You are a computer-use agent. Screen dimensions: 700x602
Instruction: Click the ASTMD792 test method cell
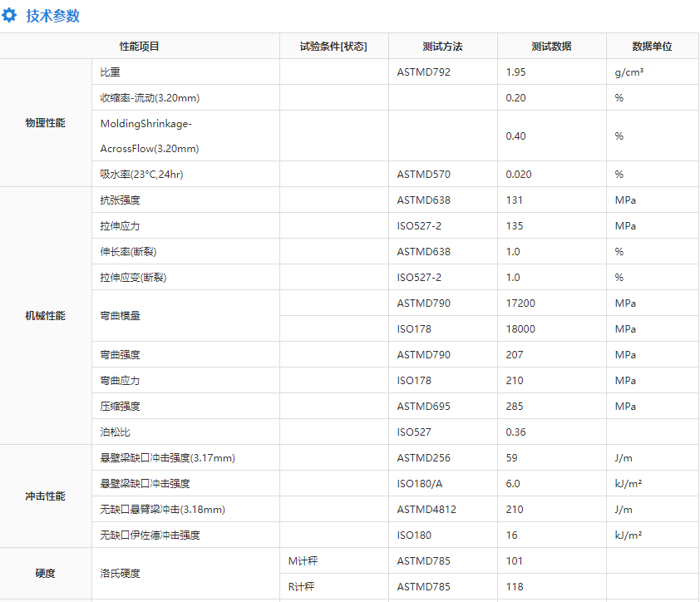[x=423, y=72]
